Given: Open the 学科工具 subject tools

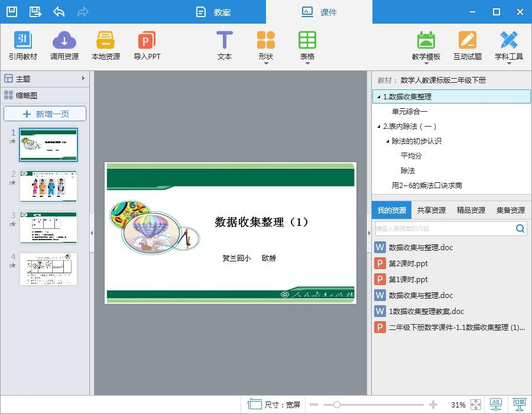Looking at the screenshot, I should point(510,44).
